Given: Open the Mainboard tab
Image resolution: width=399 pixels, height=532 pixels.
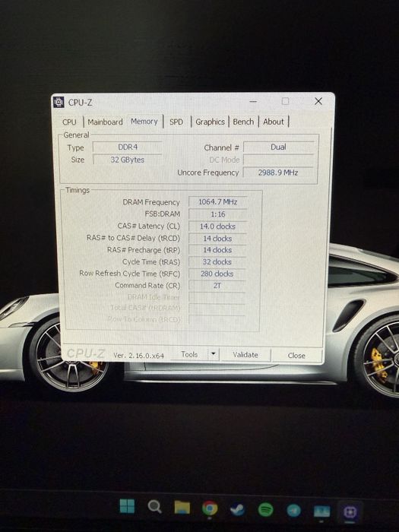Looking at the screenshot, I should pyautogui.click(x=105, y=122).
